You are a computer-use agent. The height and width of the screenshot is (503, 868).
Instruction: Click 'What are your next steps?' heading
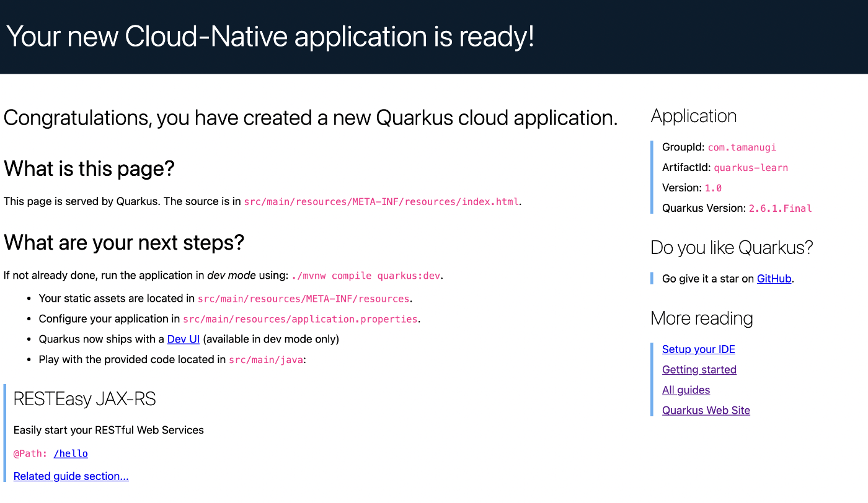click(x=124, y=242)
